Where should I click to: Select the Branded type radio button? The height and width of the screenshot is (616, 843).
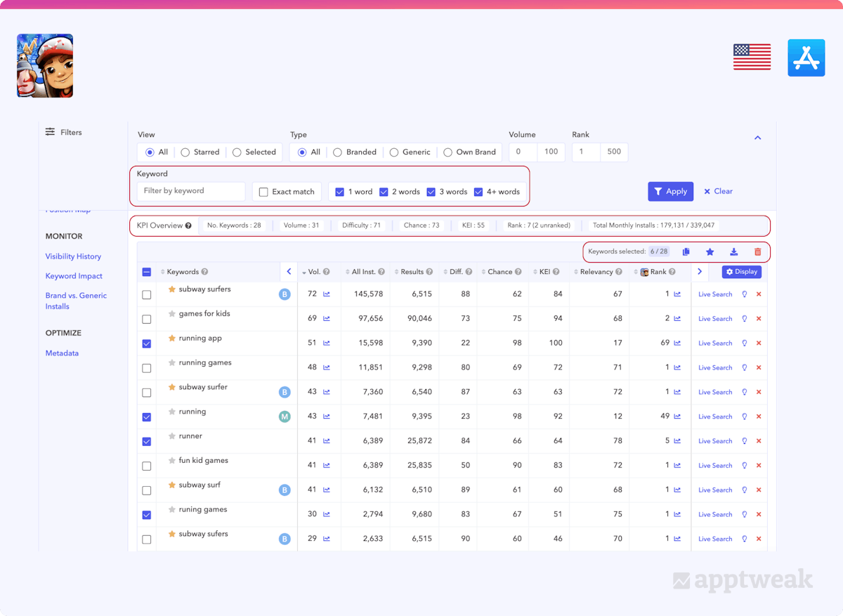click(338, 152)
